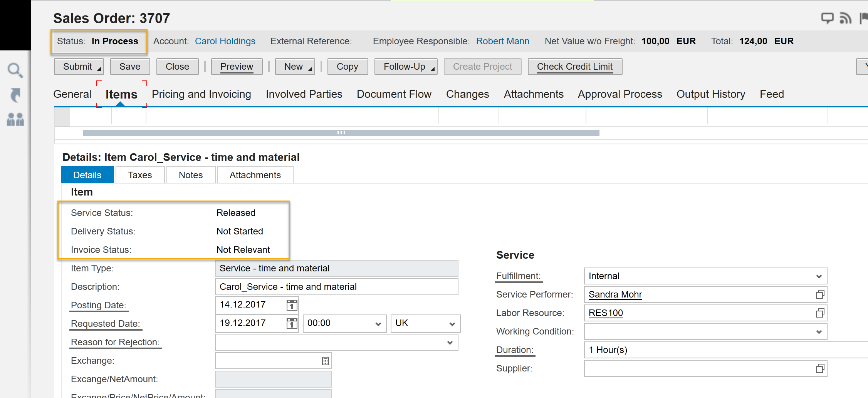
Task: Open value help for Labor Resource
Action: [x=820, y=313]
